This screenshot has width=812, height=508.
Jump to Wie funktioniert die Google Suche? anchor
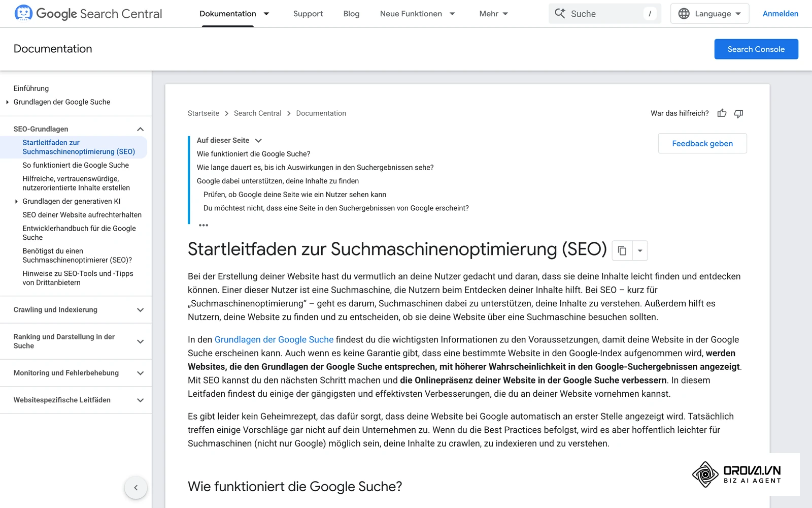[253, 154]
